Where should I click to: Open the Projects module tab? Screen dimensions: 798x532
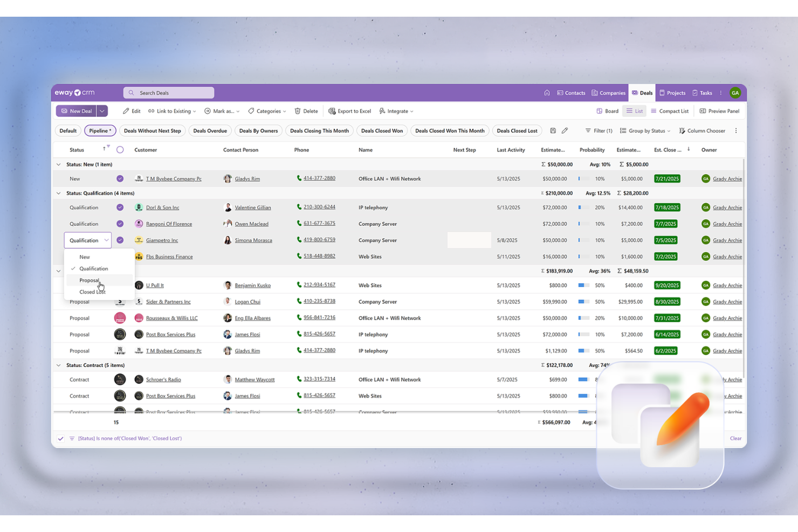point(672,93)
